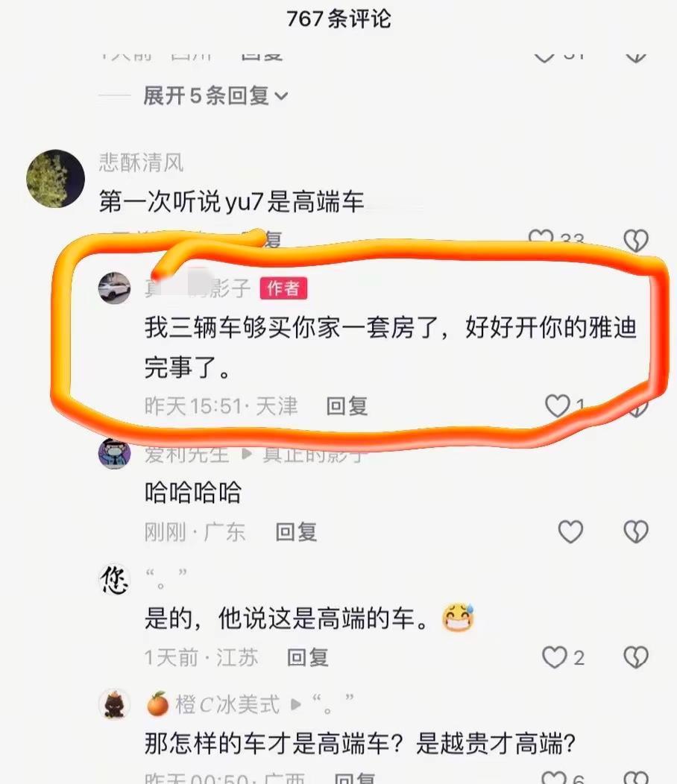Reply to 爱利先生's 广东 comment
Screen dimensions: 677x784
coord(296,531)
